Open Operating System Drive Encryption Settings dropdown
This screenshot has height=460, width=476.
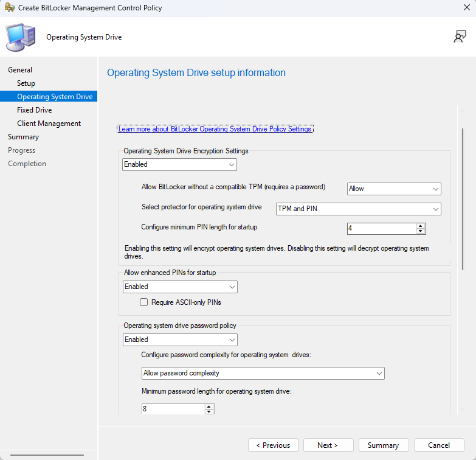click(179, 164)
